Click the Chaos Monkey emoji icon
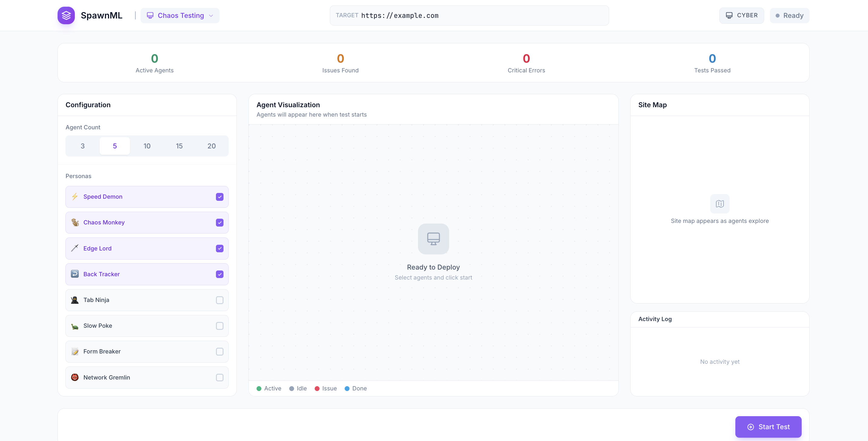 click(75, 222)
